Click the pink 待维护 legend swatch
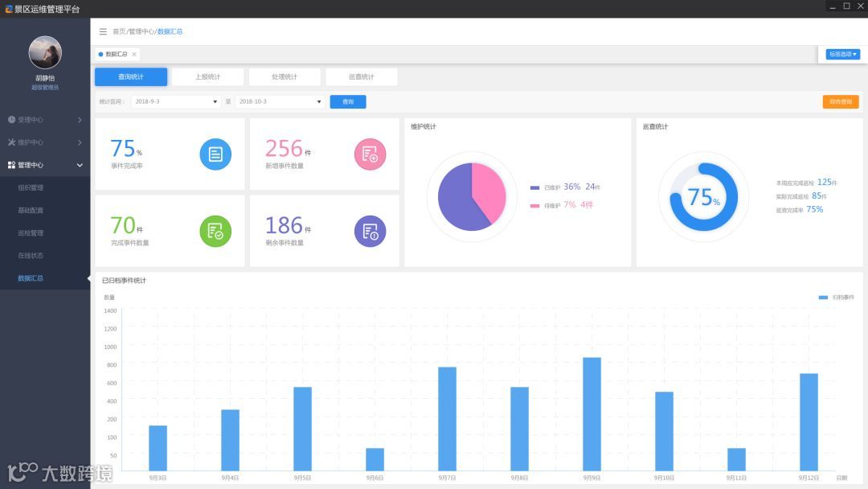The width and height of the screenshot is (868, 489). tap(534, 205)
